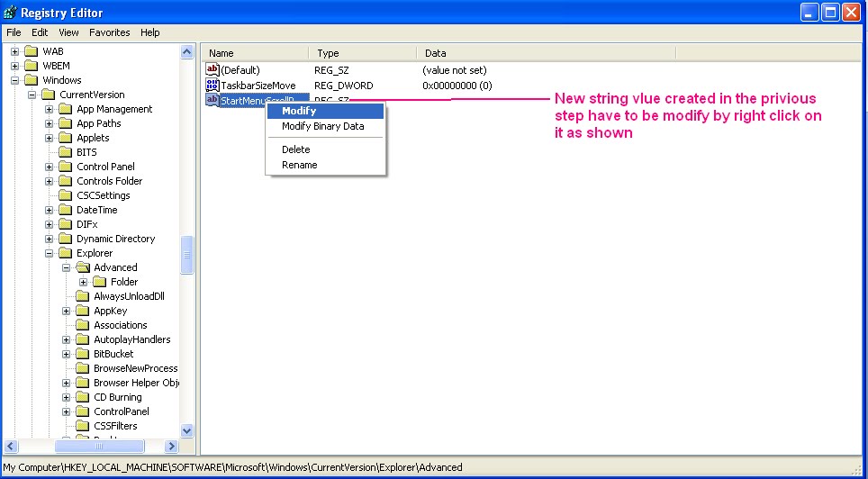
Task: Collapse the Advanced key
Action: (x=67, y=267)
